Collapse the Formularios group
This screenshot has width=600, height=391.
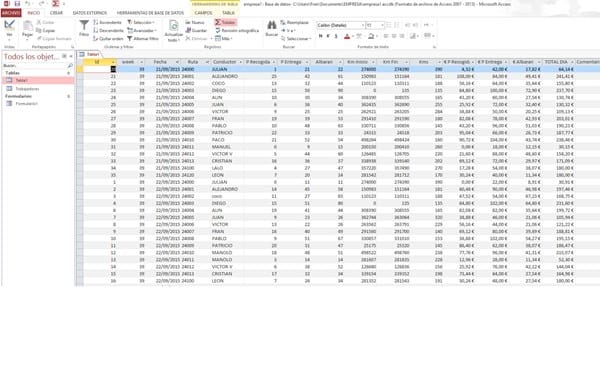(x=69, y=96)
